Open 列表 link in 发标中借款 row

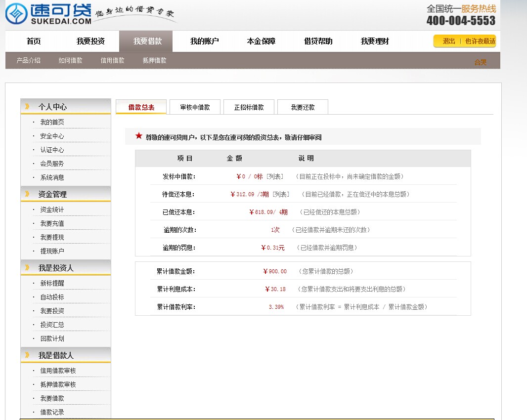pos(275,176)
